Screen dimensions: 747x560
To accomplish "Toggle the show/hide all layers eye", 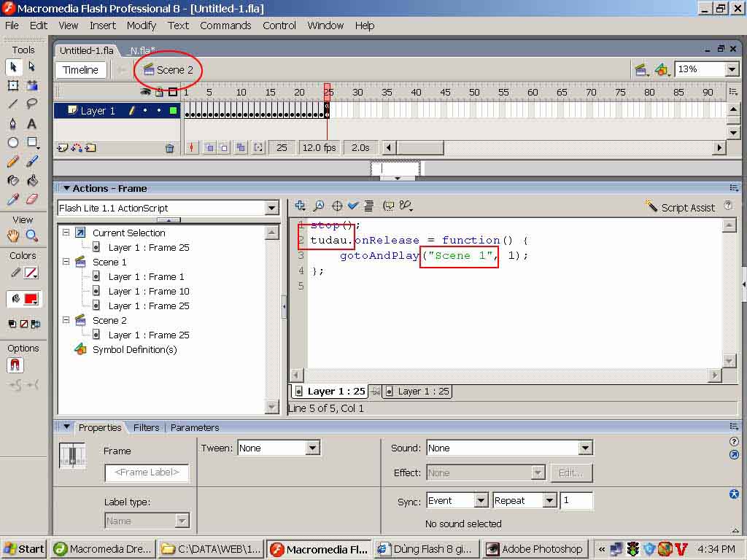I will (146, 92).
